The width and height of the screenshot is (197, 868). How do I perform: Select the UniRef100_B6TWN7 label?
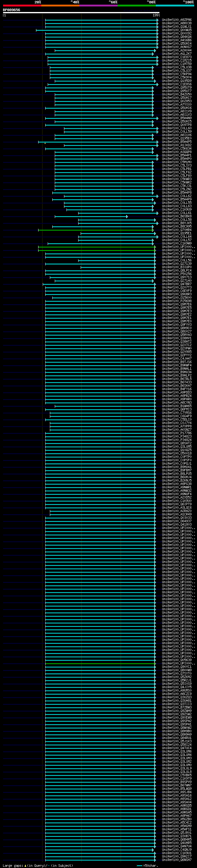(176, 785)
